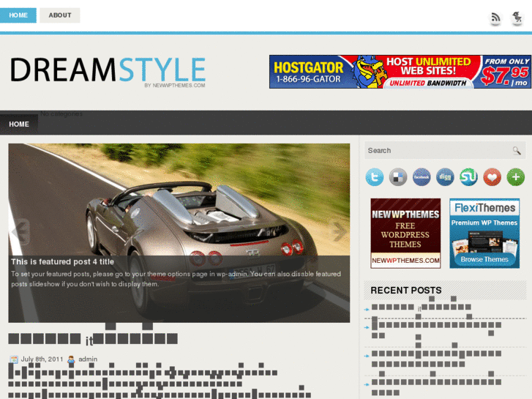Screen dimensions: 532x399
Task: Open the ABOUT tab in top menu
Action: [x=60, y=15]
